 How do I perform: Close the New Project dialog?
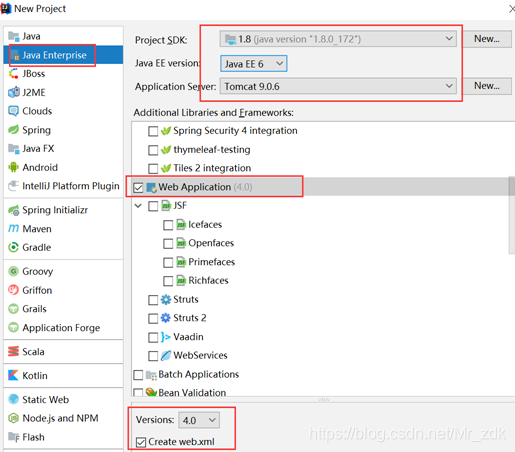point(511,9)
